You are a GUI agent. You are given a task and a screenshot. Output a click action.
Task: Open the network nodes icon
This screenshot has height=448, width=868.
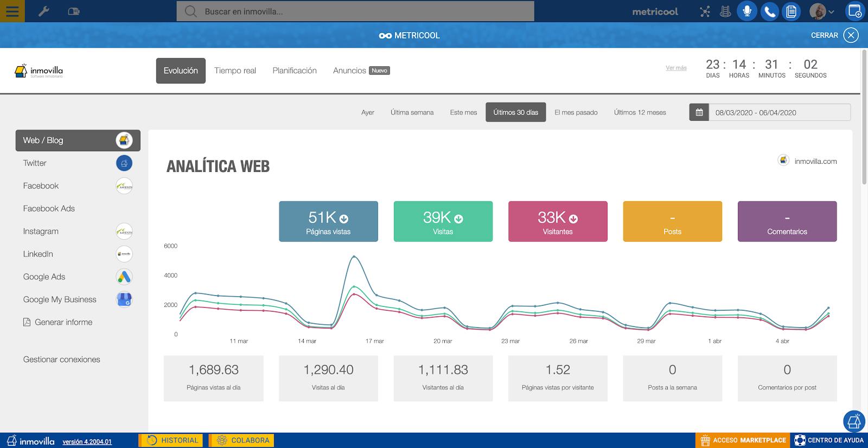[x=705, y=11]
